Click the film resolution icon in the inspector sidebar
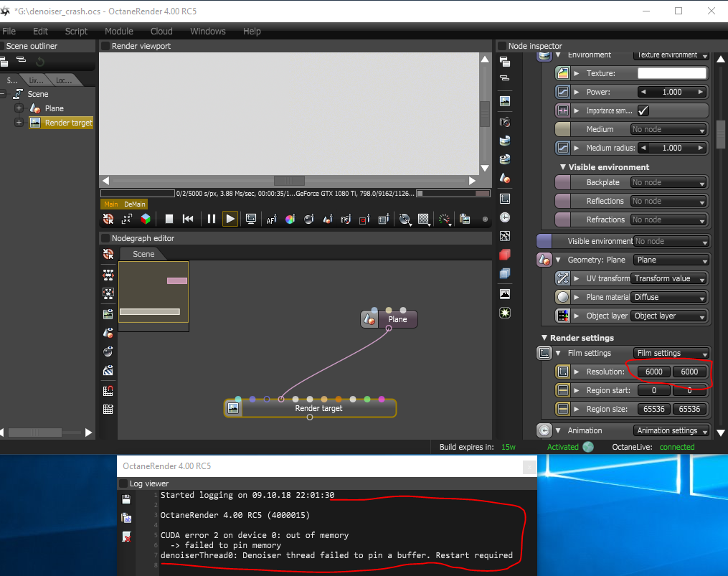This screenshot has width=728, height=576. 505,199
